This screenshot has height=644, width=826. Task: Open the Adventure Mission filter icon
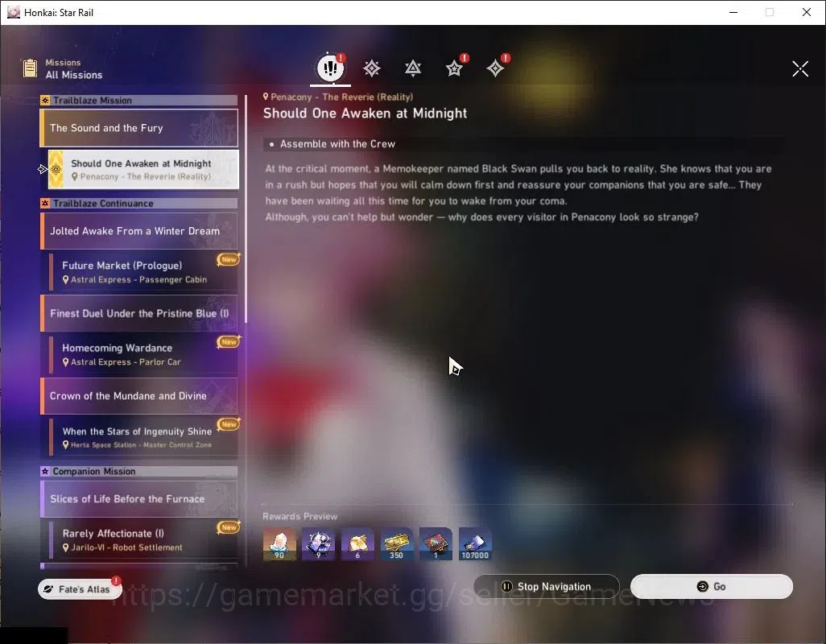click(x=495, y=68)
